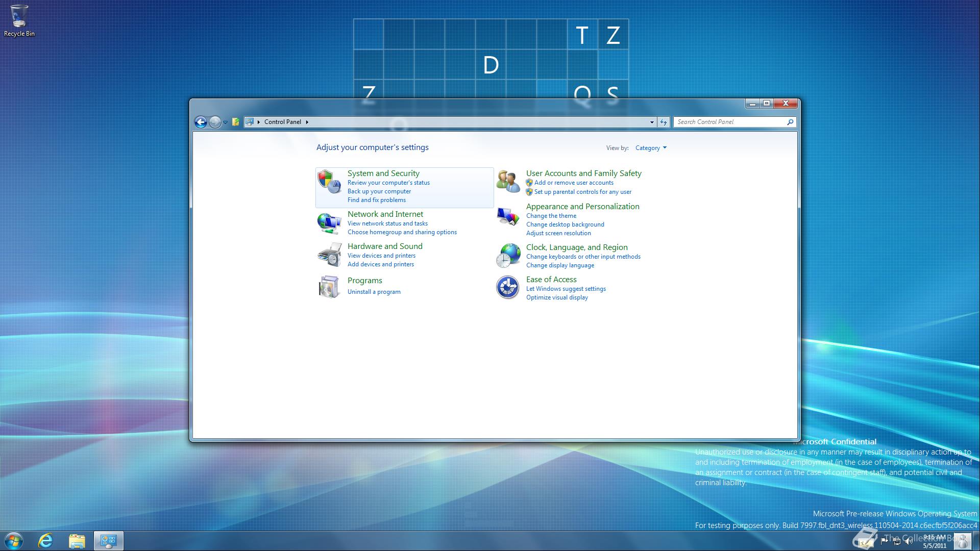Open the Ease of Access icon

pos(508,287)
